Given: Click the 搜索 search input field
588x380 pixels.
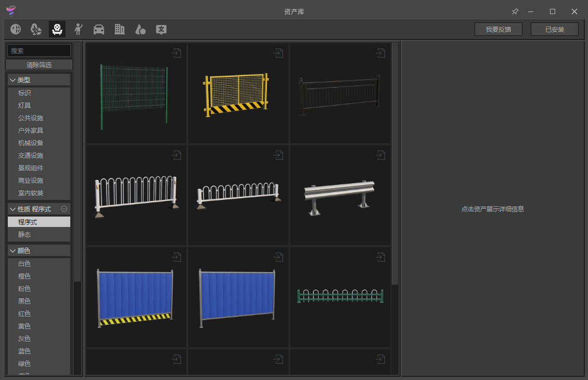Looking at the screenshot, I should tap(39, 50).
